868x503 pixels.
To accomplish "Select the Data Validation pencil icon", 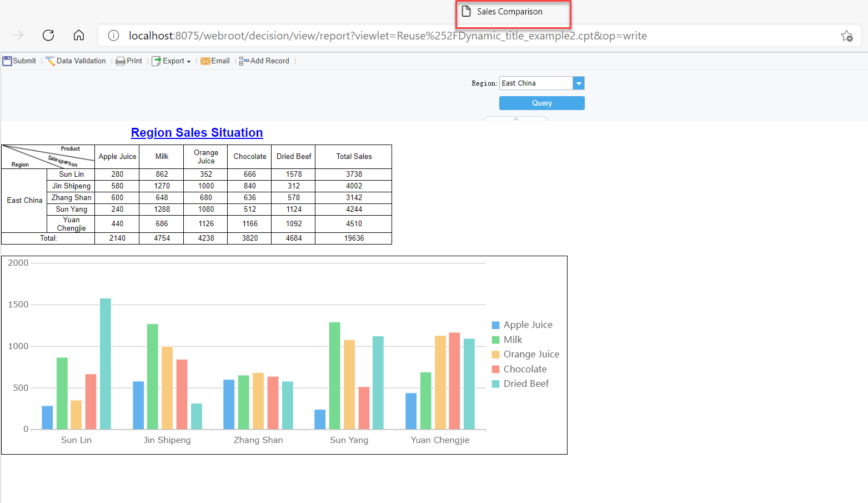I will (x=50, y=61).
